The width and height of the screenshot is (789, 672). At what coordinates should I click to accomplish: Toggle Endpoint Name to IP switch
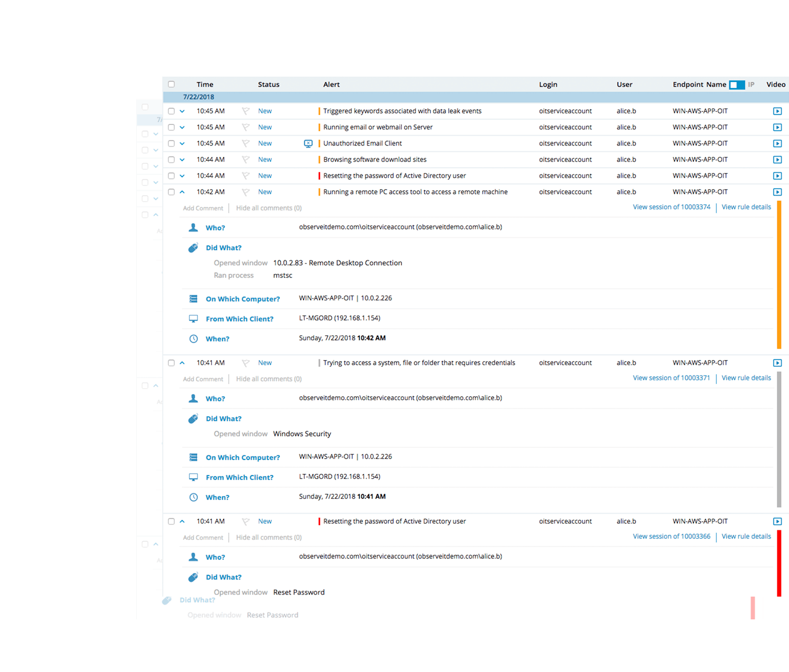coord(737,85)
